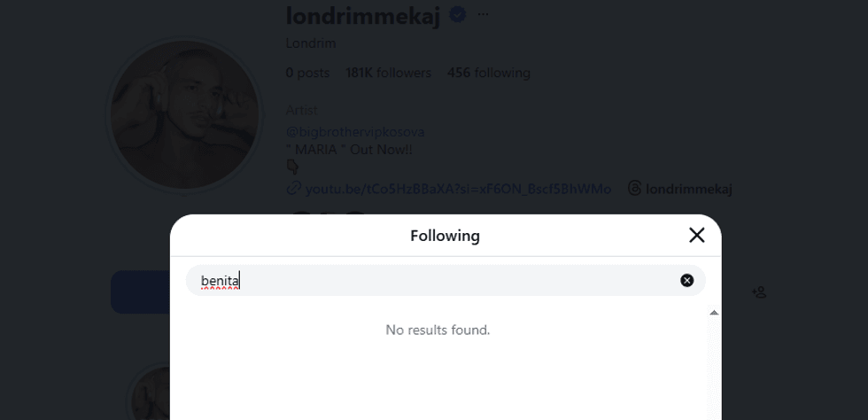Open the profile options ellipsis menu

483,14
